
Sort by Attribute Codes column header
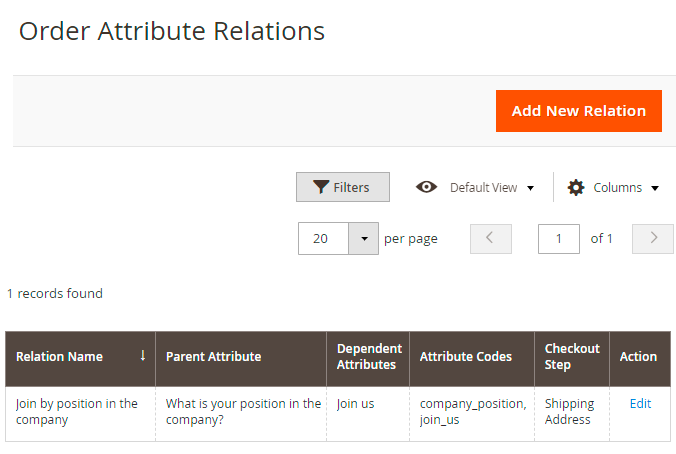465,357
